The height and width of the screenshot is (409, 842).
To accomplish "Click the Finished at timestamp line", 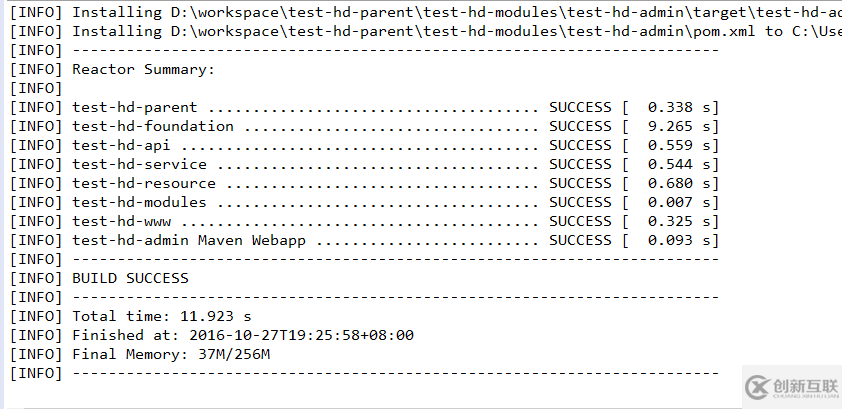I will pos(243,335).
